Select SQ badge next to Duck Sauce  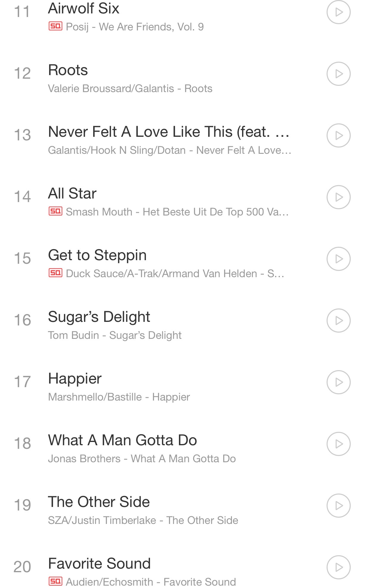click(55, 273)
